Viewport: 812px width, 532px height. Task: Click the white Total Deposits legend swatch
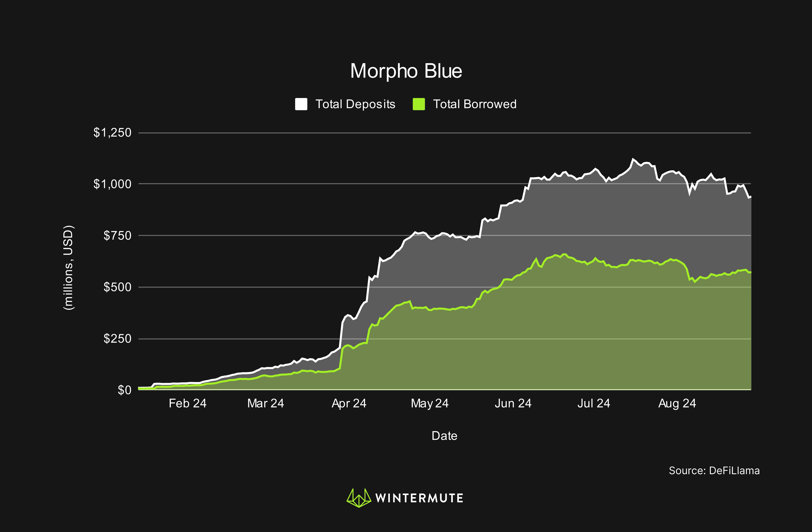[301, 104]
